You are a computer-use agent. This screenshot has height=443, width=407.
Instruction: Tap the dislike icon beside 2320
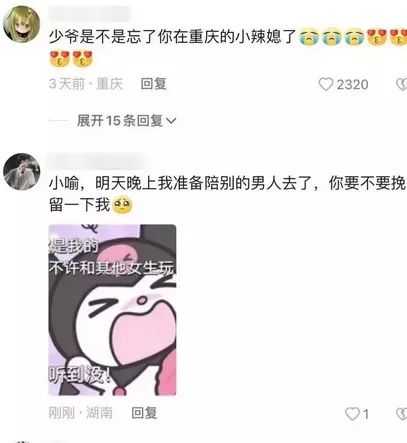[402, 84]
